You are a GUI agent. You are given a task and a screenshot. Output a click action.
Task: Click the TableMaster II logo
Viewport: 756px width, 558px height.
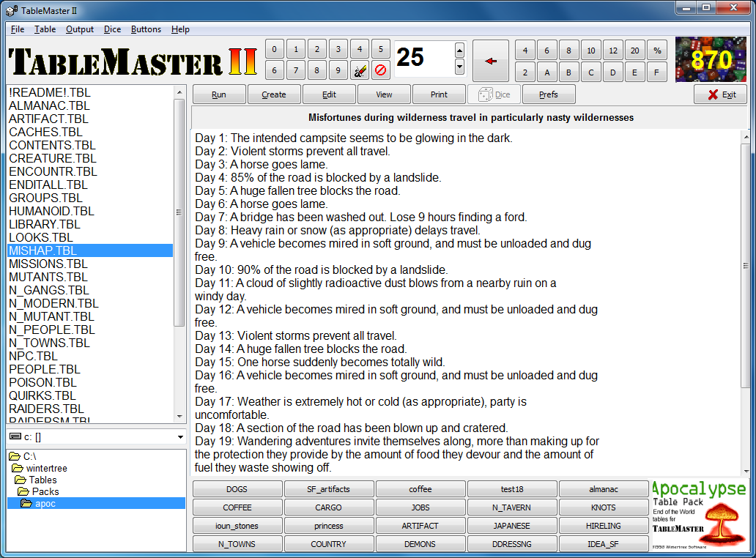[133, 62]
